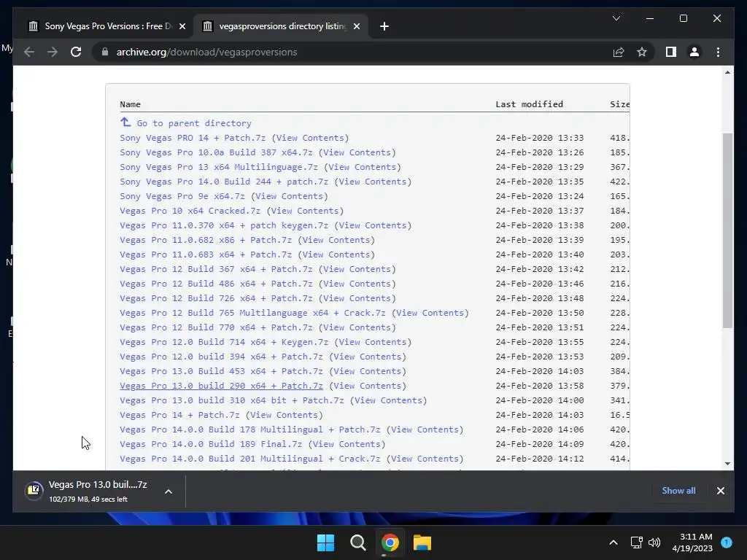Download Sony Vegas Pro 9e x64.7z
The image size is (747, 560).
tap(182, 195)
